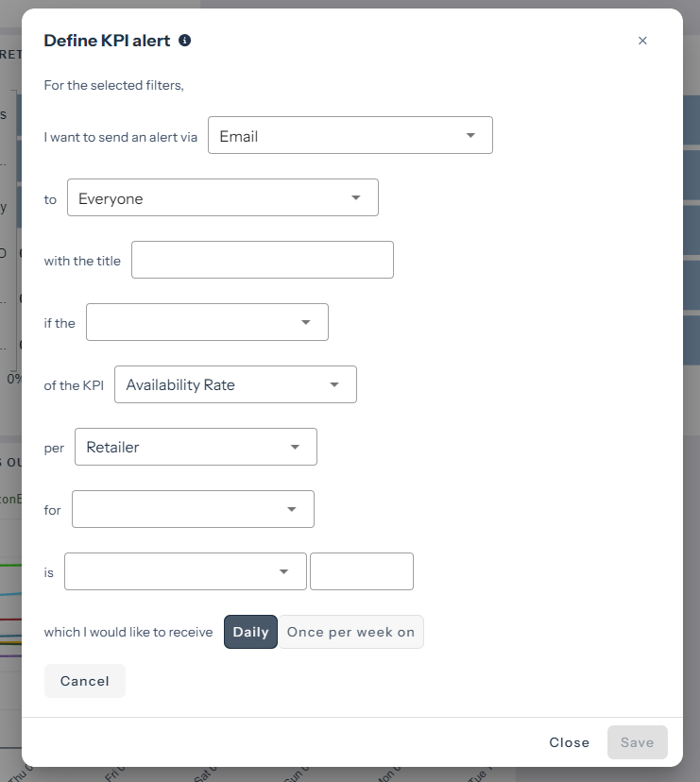Select the Daily frequency option

point(250,632)
